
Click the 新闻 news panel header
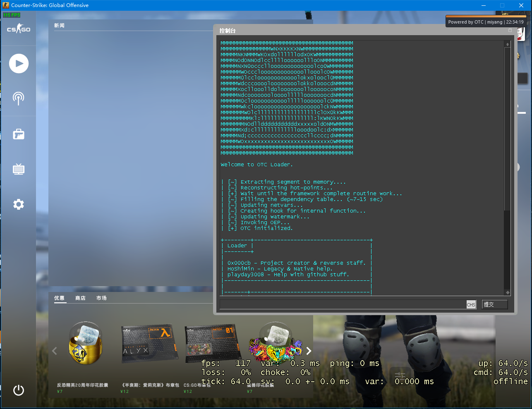click(x=59, y=26)
